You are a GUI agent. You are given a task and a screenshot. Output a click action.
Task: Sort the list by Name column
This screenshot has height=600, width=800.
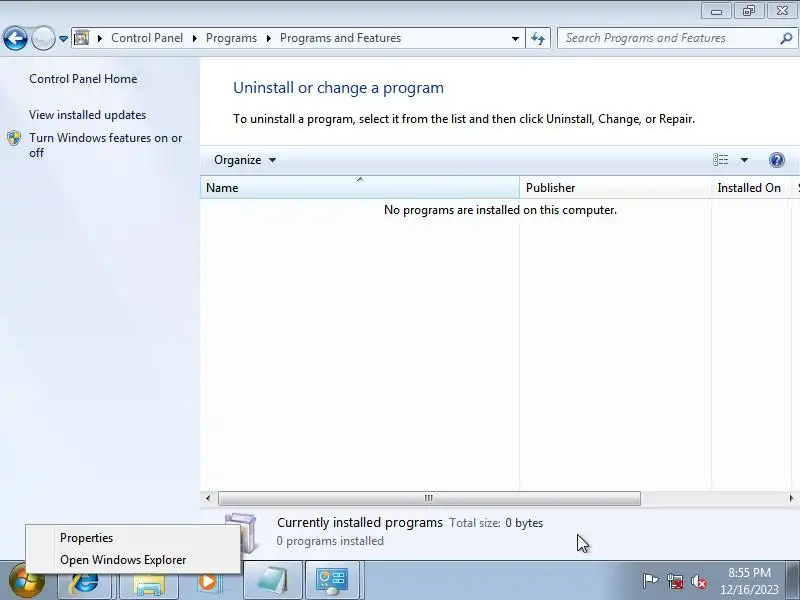360,188
